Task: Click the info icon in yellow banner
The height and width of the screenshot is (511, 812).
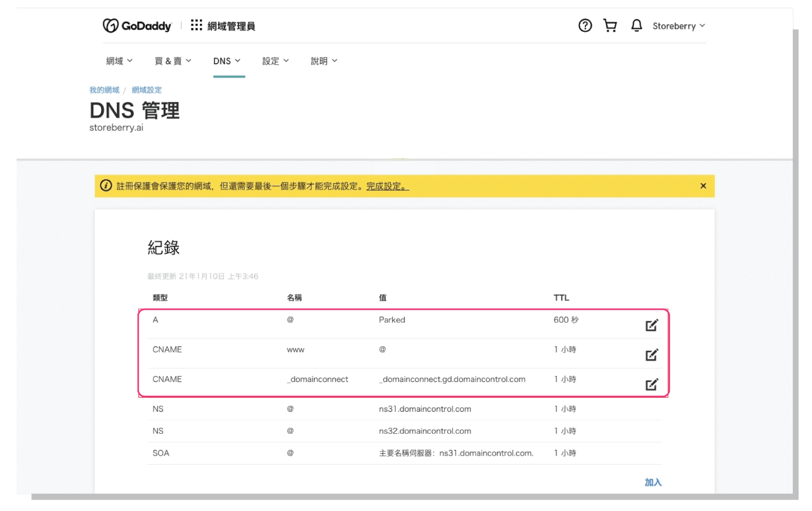Action: (106, 186)
